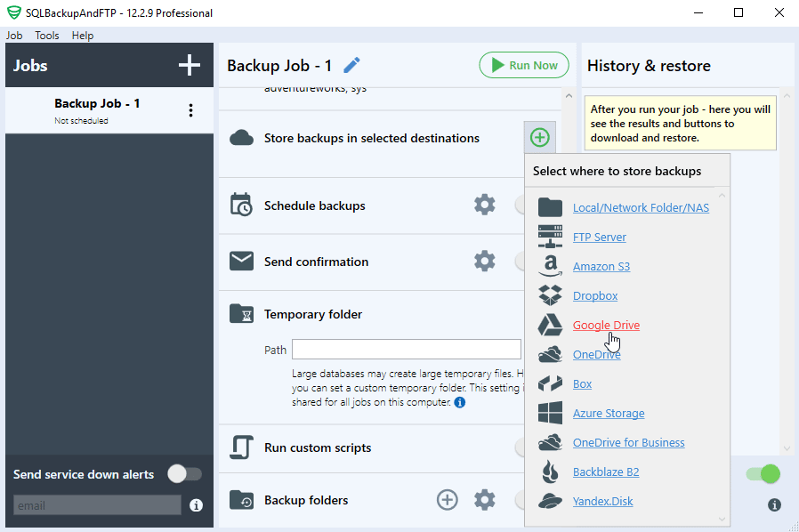799x532 pixels.
Task: Click the Amazon S3 logo icon
Action: (550, 266)
